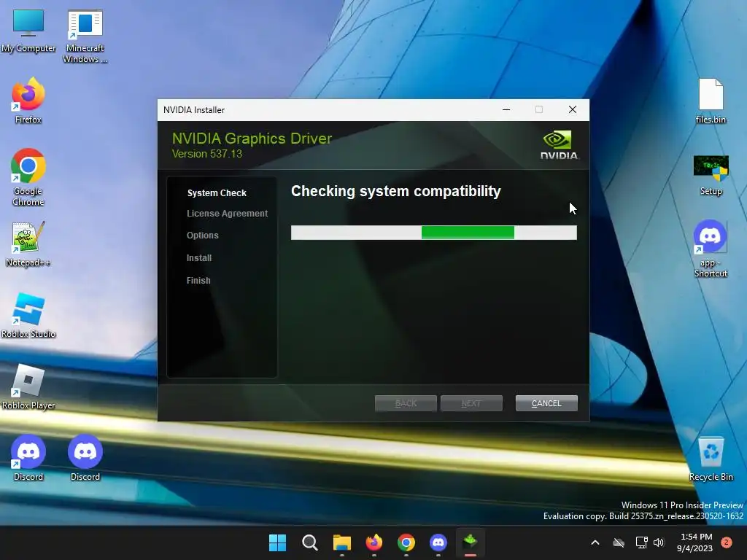This screenshot has width=747, height=560.
Task: Select the License Agreement step
Action: (x=228, y=214)
